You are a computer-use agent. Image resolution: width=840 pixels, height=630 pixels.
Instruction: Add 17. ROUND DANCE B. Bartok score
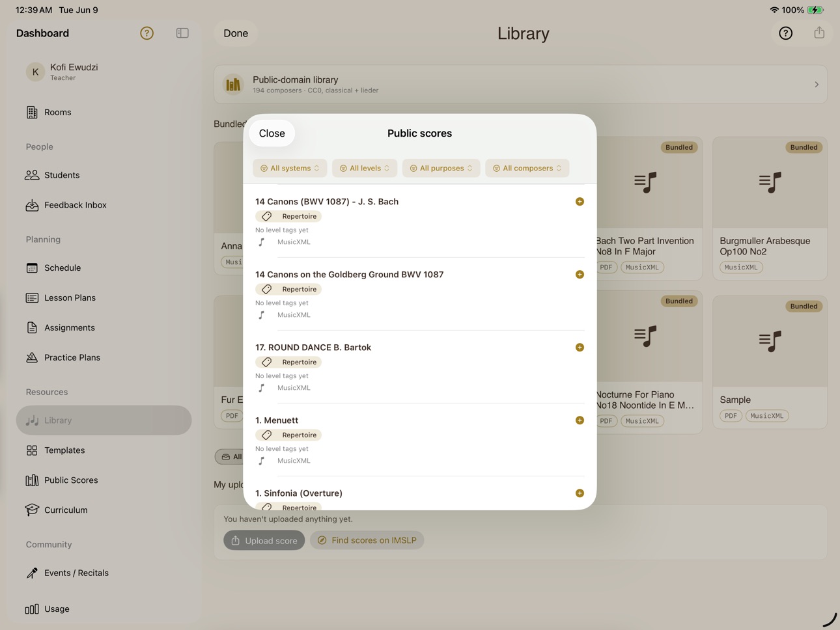(580, 348)
